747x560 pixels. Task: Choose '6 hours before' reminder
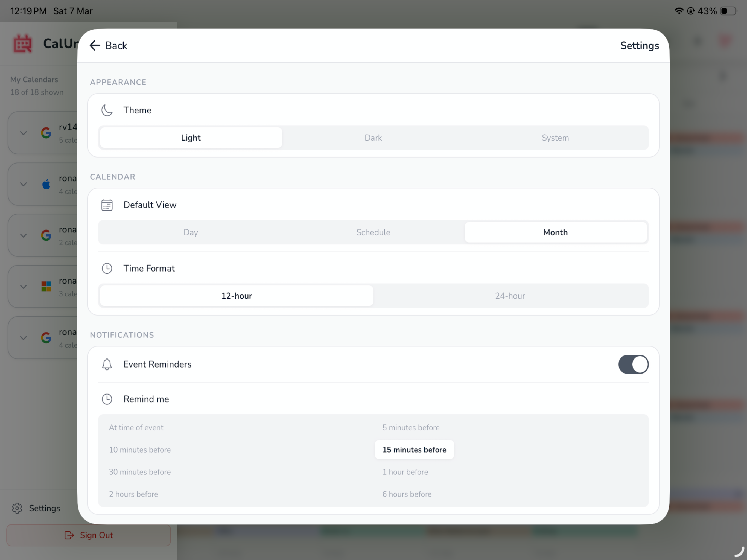pyautogui.click(x=407, y=494)
